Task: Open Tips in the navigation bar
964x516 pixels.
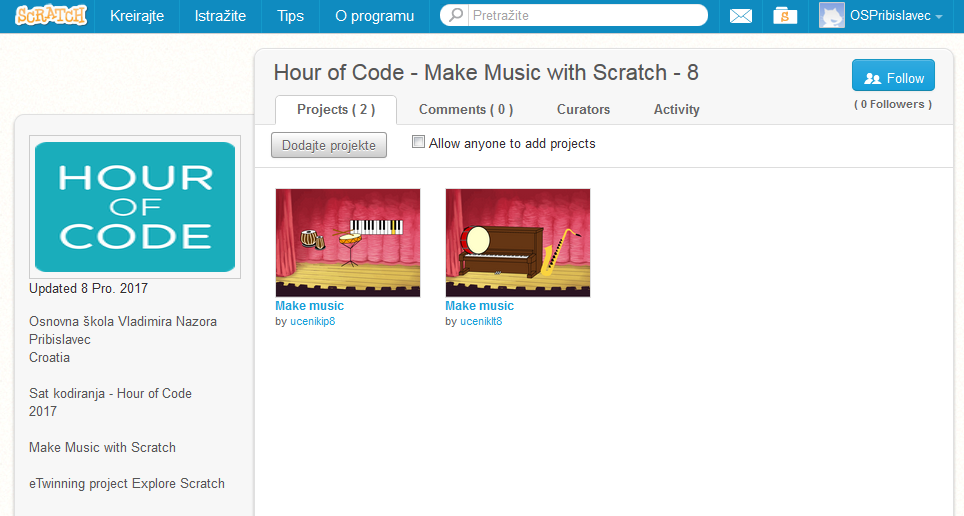Action: click(x=290, y=16)
